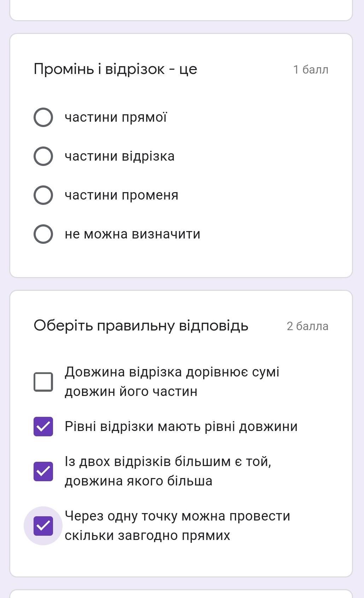Click the question title 'Промінь і відрізок - це'

pos(115,69)
